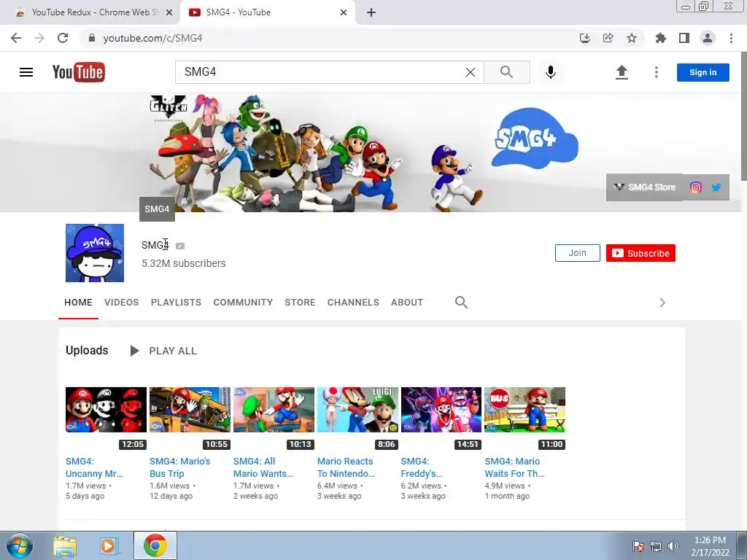Open YouTube settings three-dot menu
The height and width of the screenshot is (560, 747).
pyautogui.click(x=657, y=72)
